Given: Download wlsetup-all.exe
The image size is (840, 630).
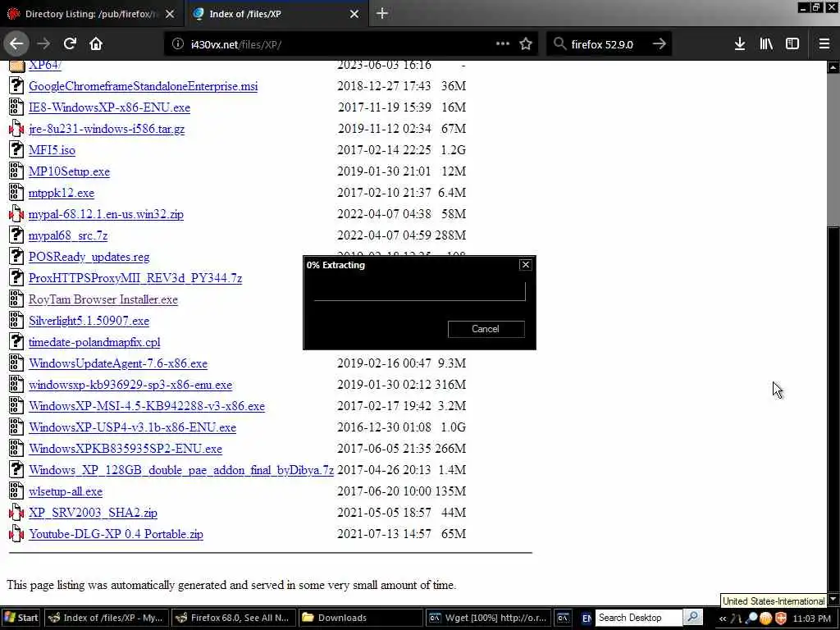Looking at the screenshot, I should [66, 492].
